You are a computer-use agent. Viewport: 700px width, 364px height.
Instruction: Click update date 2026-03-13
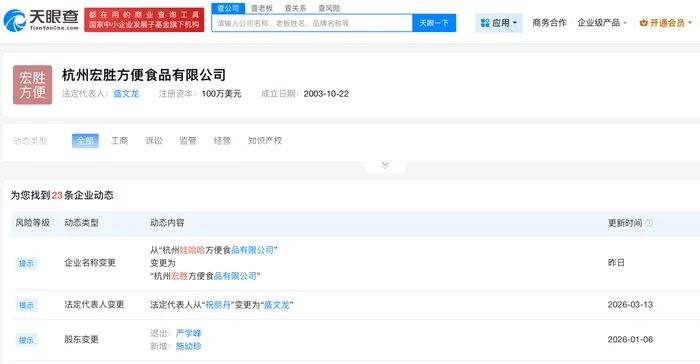[630, 305]
